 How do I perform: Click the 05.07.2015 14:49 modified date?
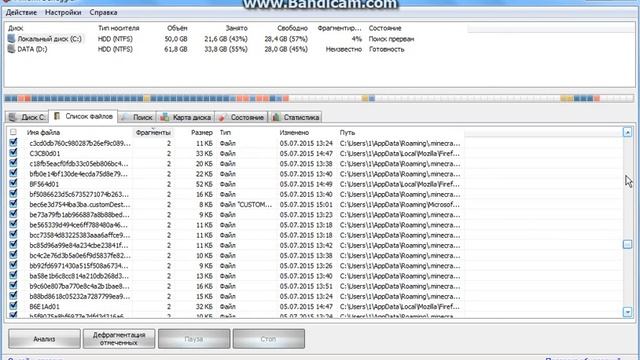pyautogui.click(x=306, y=184)
